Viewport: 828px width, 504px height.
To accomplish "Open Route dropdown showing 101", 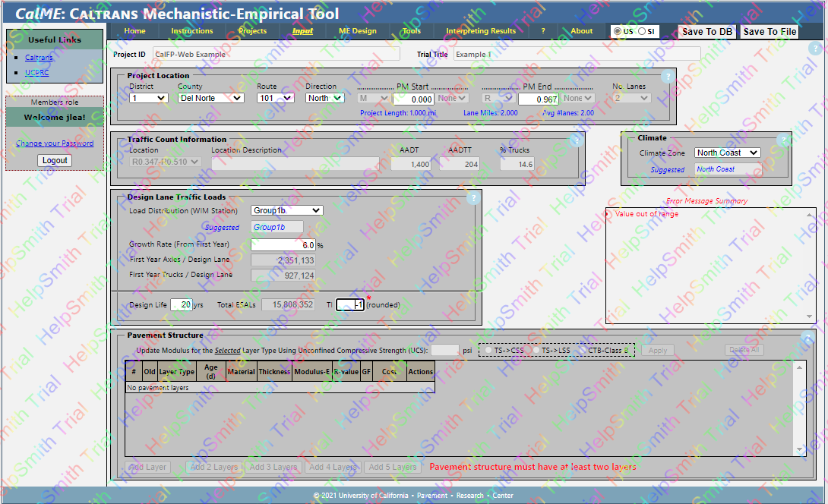I will pos(276,98).
